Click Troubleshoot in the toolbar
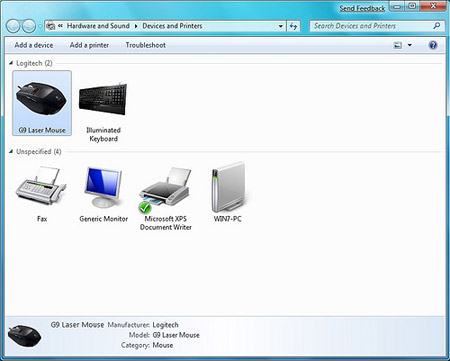The image size is (450, 361). 146,45
